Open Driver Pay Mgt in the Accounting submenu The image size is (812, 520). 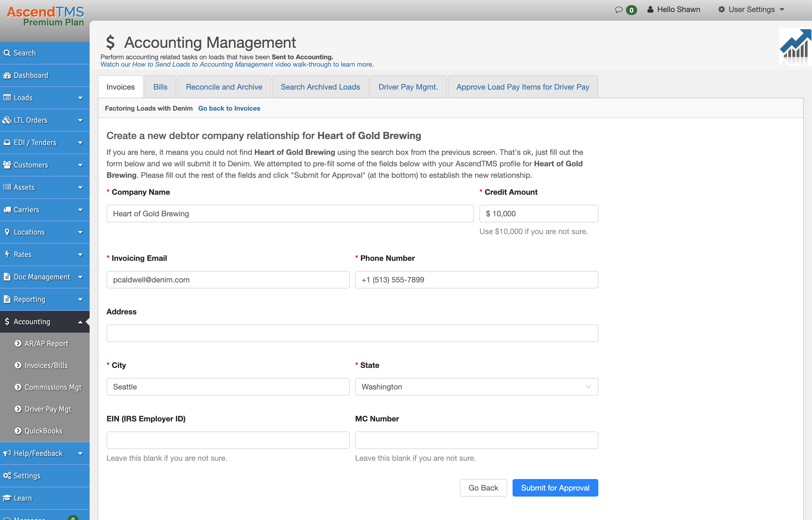coord(48,409)
